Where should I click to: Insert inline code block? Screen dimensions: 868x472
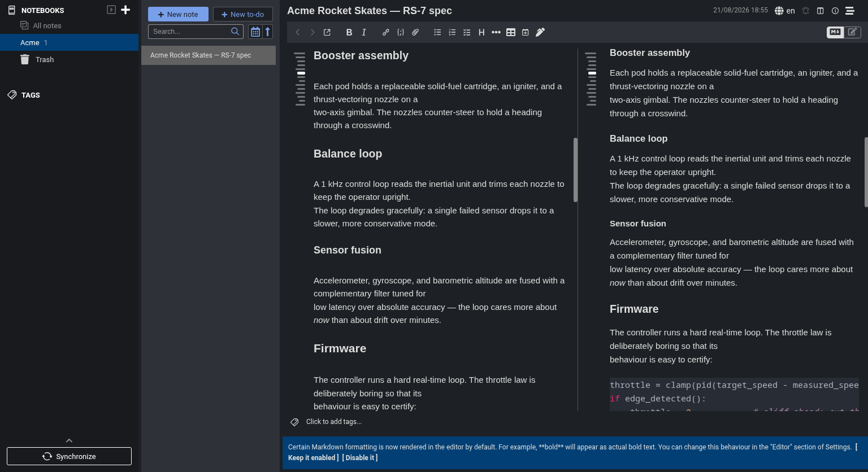coord(401,32)
